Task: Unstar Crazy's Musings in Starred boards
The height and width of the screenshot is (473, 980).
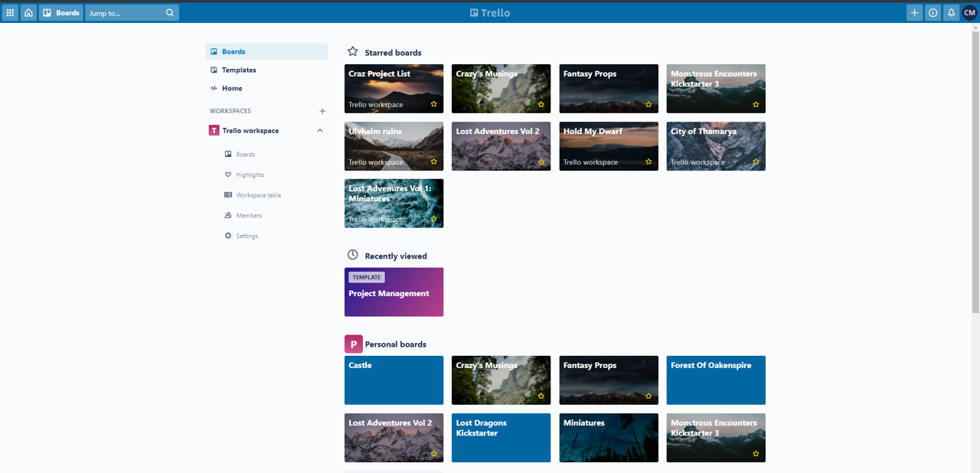Action: [541, 104]
